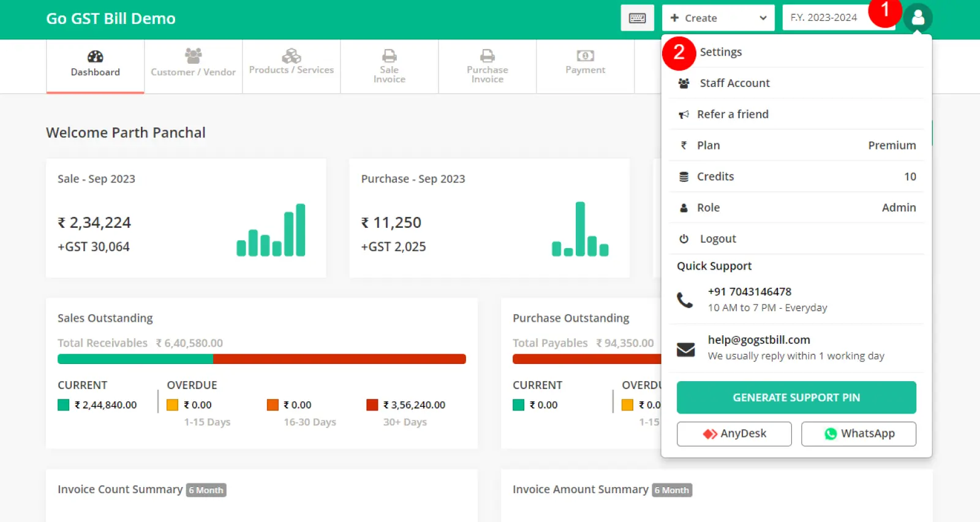The width and height of the screenshot is (980, 522).
Task: Open the Plan Premium menu row
Action: click(x=796, y=146)
